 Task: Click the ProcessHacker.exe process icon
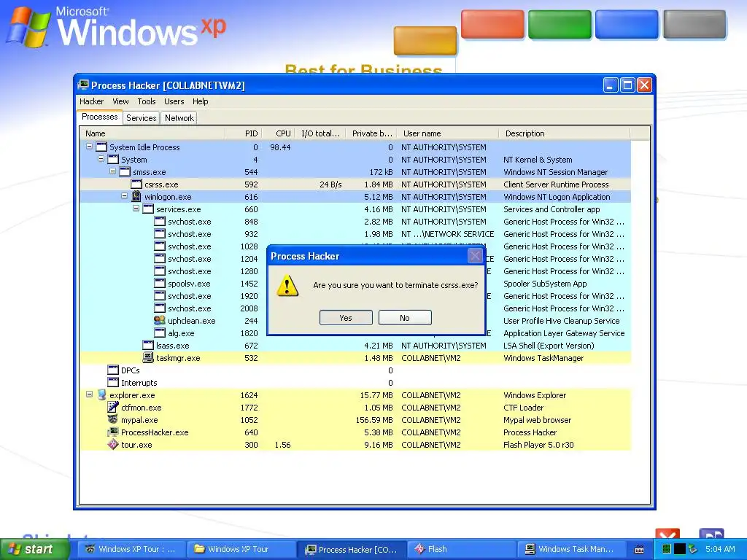pyautogui.click(x=113, y=432)
